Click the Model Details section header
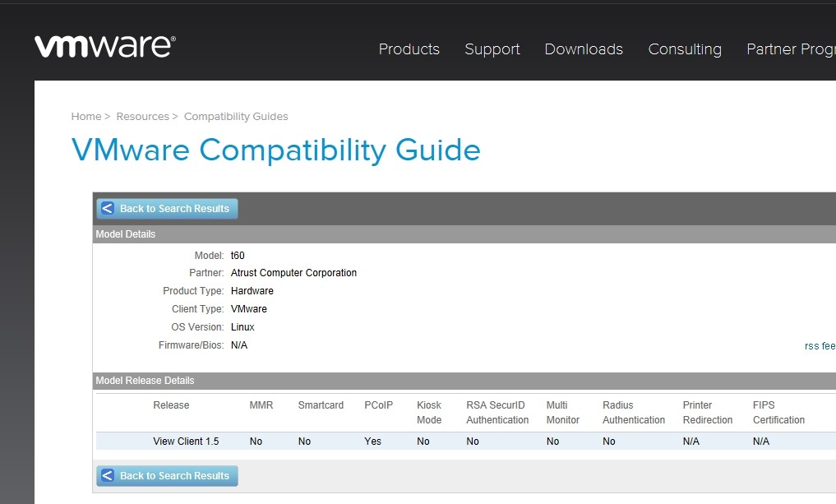This screenshot has width=836, height=504. 464,234
